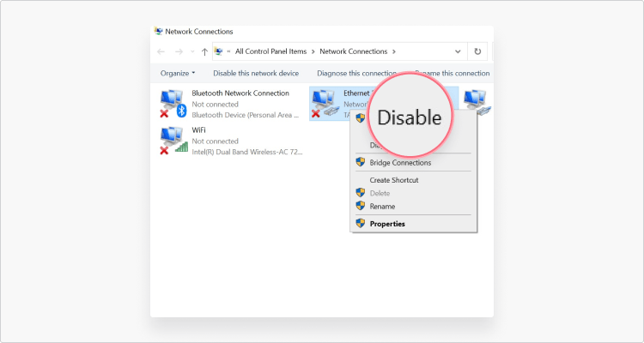Click the shield icon beside Properties
This screenshot has height=343, width=644.
360,223
